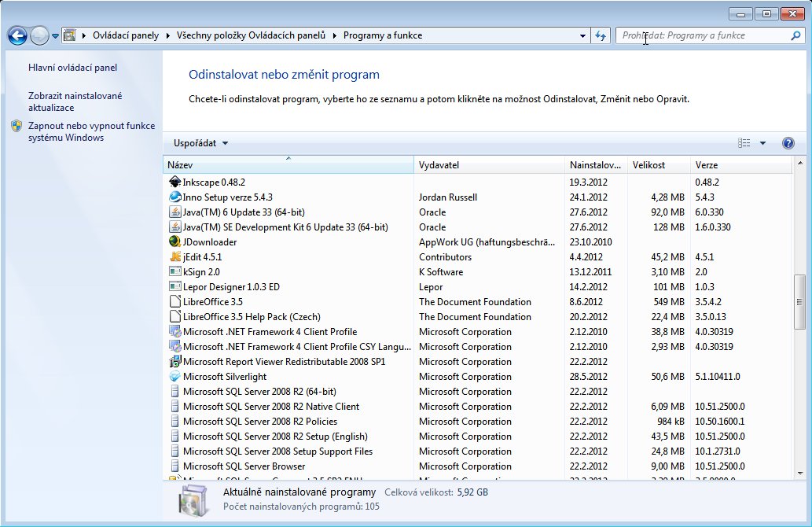Select the Inkscape 0.48.2 name text

214,182
